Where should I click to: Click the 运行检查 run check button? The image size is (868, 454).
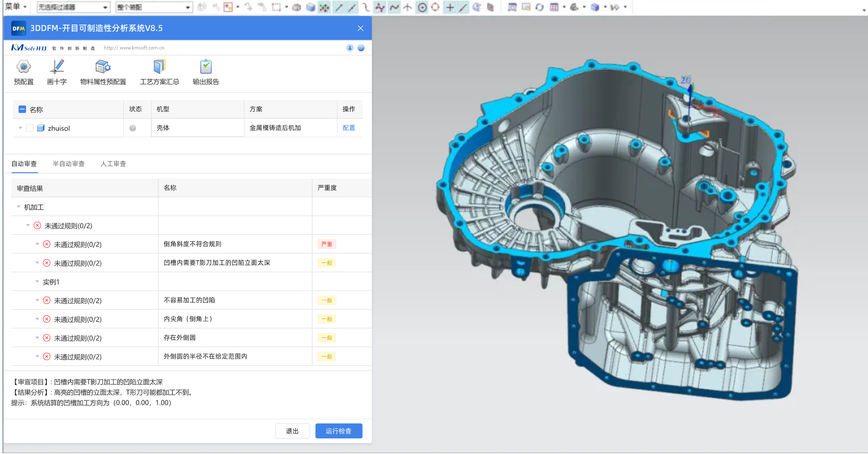coord(338,431)
